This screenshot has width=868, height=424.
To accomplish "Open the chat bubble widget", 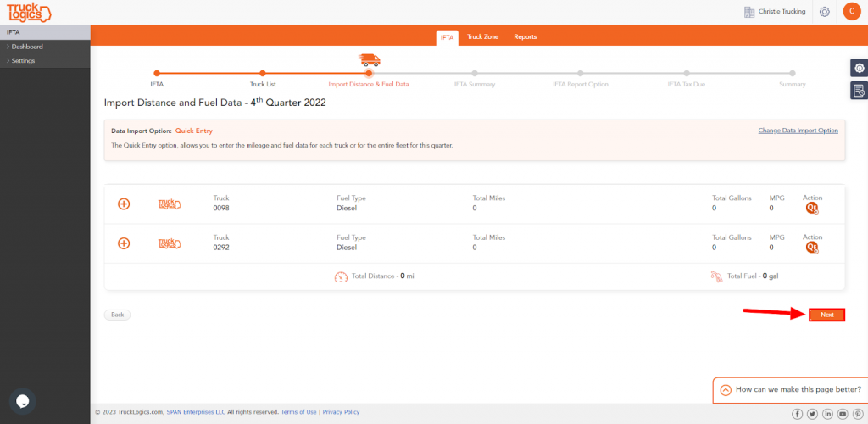I will pos(22,401).
